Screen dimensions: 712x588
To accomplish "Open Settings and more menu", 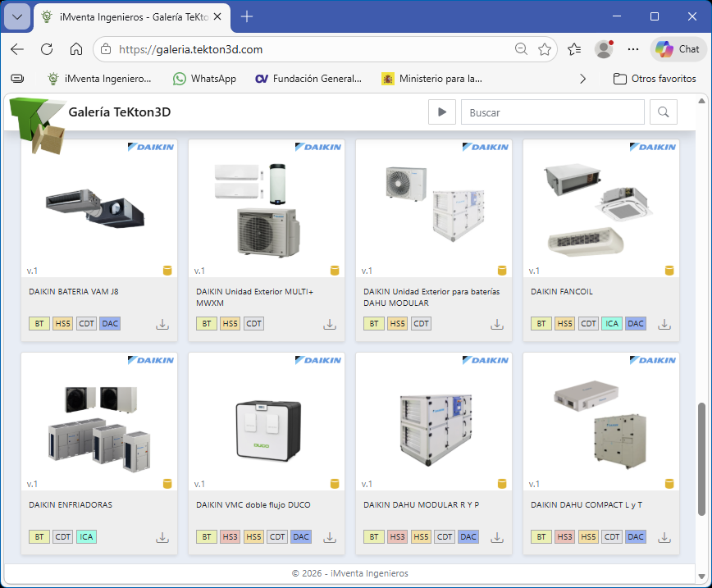I will point(633,49).
